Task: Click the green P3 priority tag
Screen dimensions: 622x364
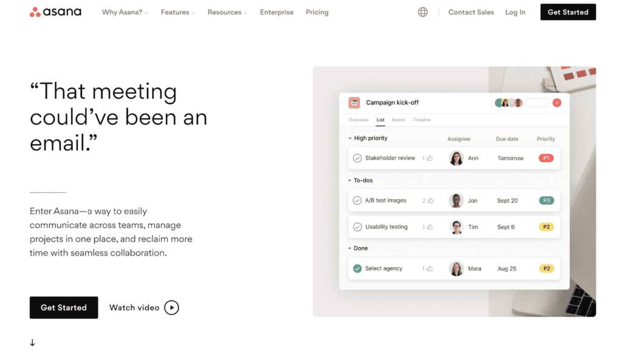Action: click(x=546, y=200)
